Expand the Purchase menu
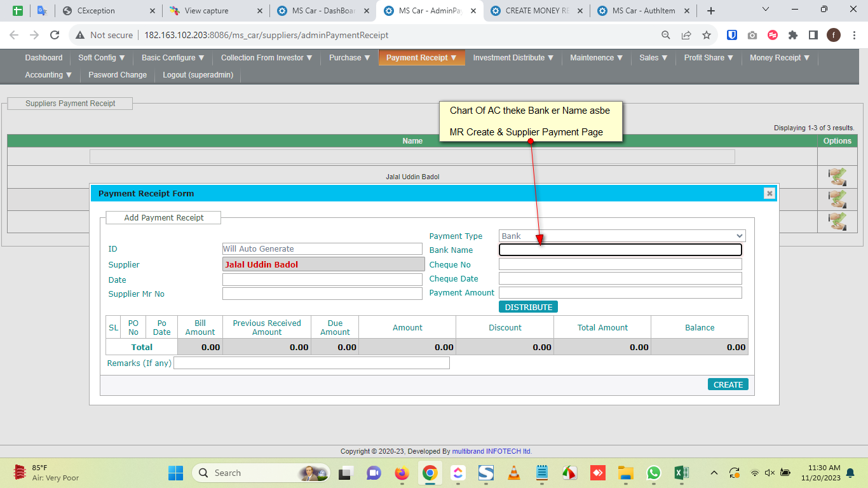Screen dimensions: 868x488 tap(349, 58)
